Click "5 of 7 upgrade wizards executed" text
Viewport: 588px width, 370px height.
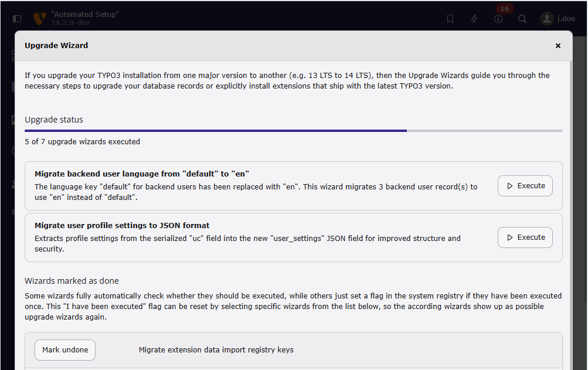coord(82,142)
